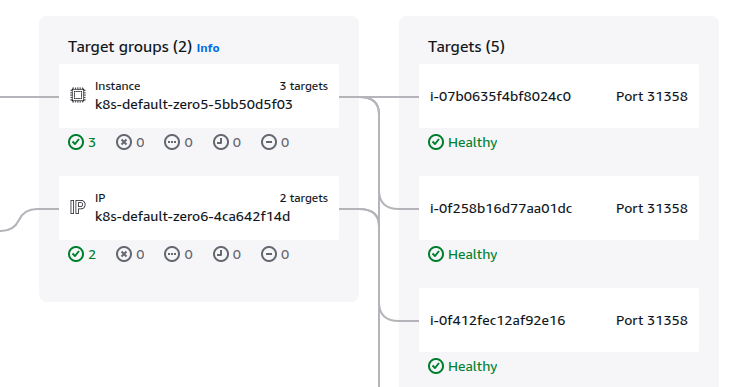741x387 pixels.
Task: Click the IP target type icon
Action: 78,207
